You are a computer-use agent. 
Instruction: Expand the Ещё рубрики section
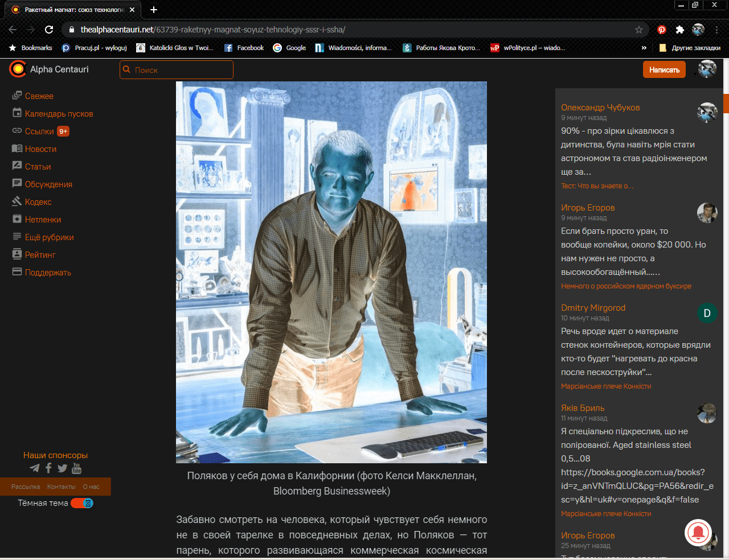[49, 237]
